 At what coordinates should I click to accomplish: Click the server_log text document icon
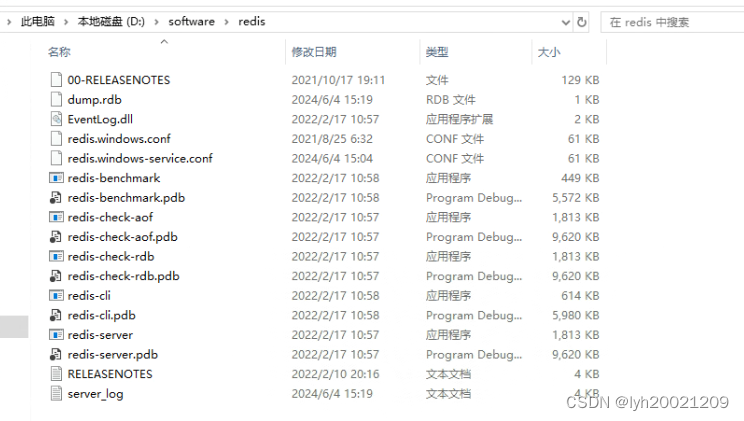(x=56, y=393)
